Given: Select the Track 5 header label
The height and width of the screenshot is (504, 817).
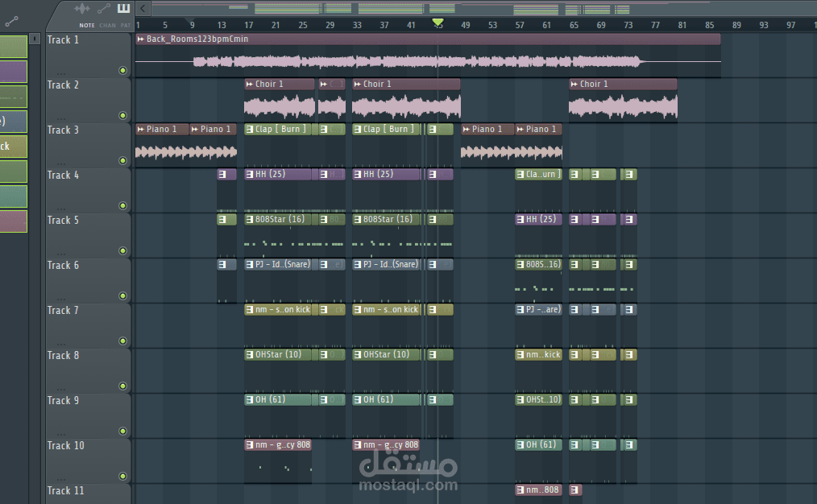Looking at the screenshot, I should pyautogui.click(x=63, y=221).
